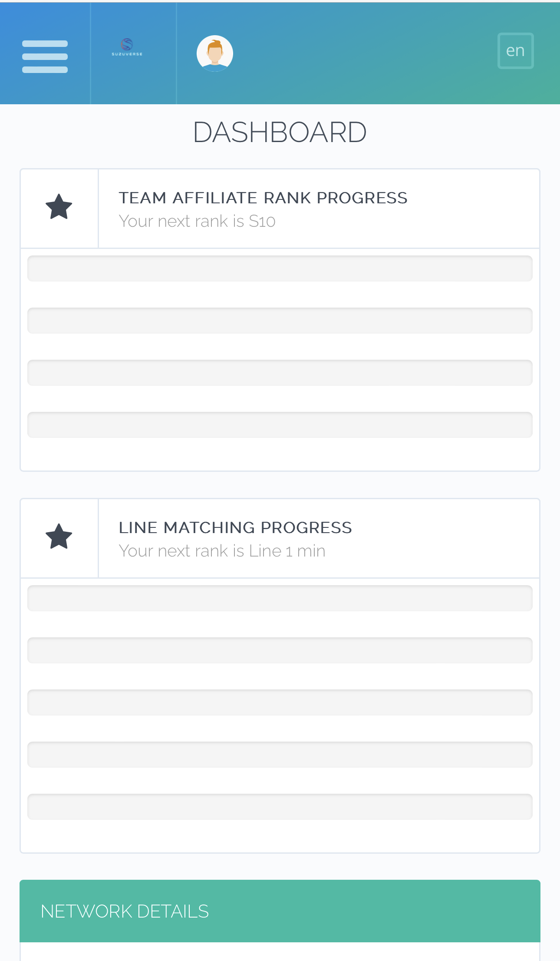
Task: Click the star icon beside Team Affiliate Rank
Action: point(59,207)
